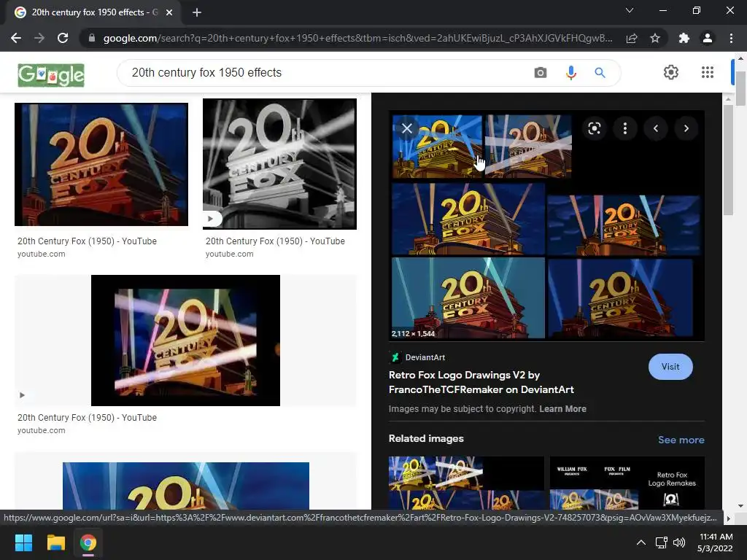
Task: Open the Windows Start menu
Action: [23, 542]
